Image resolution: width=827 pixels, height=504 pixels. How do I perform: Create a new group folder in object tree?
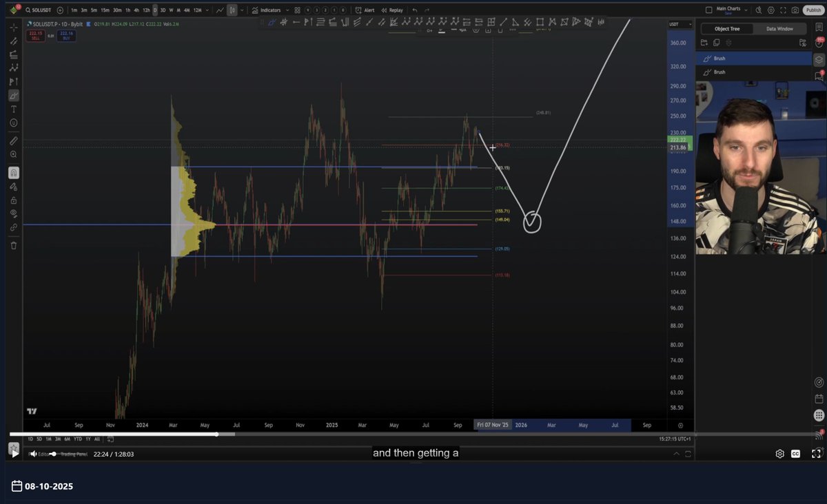click(704, 43)
